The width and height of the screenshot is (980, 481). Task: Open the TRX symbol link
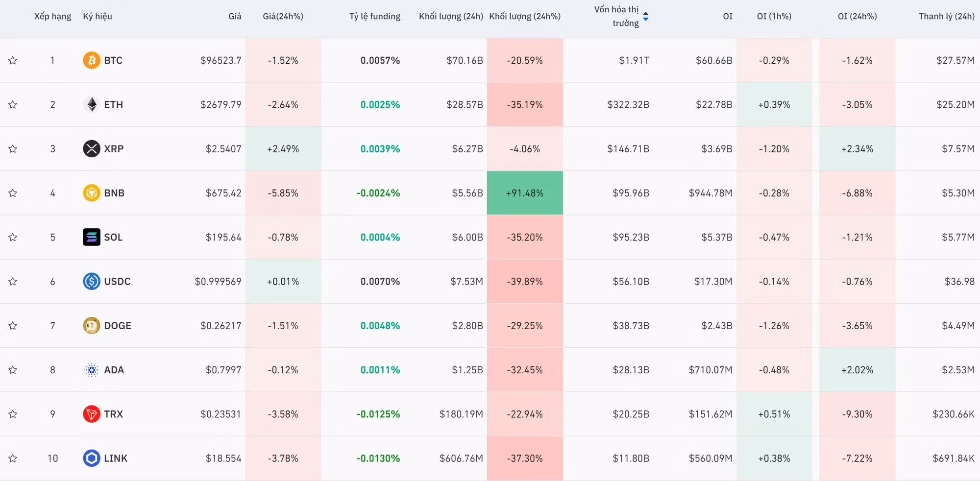click(113, 414)
